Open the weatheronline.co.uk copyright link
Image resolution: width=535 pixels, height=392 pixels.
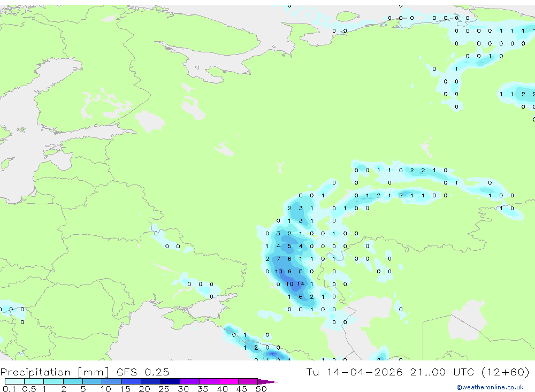point(490,387)
